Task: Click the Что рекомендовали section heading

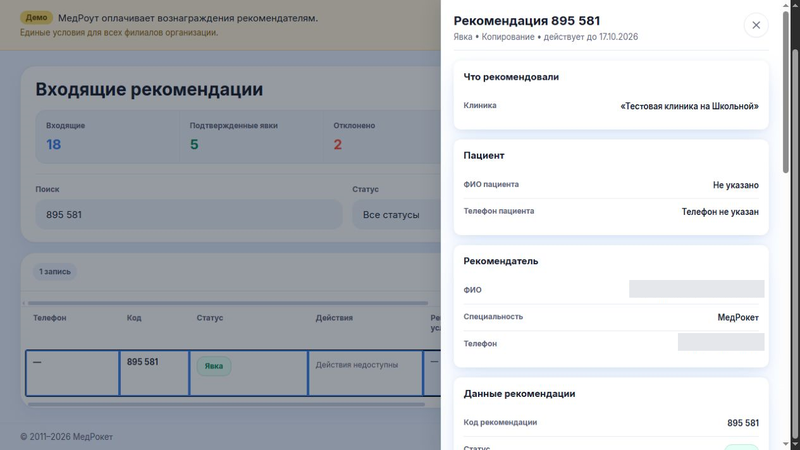Action: click(x=511, y=77)
